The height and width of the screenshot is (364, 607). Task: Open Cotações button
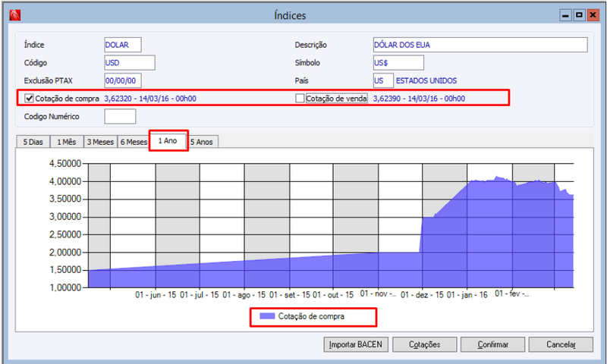tap(425, 344)
